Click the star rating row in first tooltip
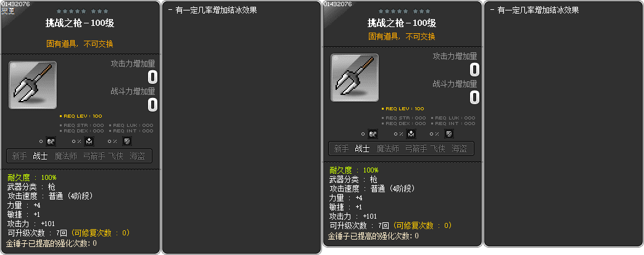Image resolution: width=644 pixels, height=255 pixels. pos(83,11)
